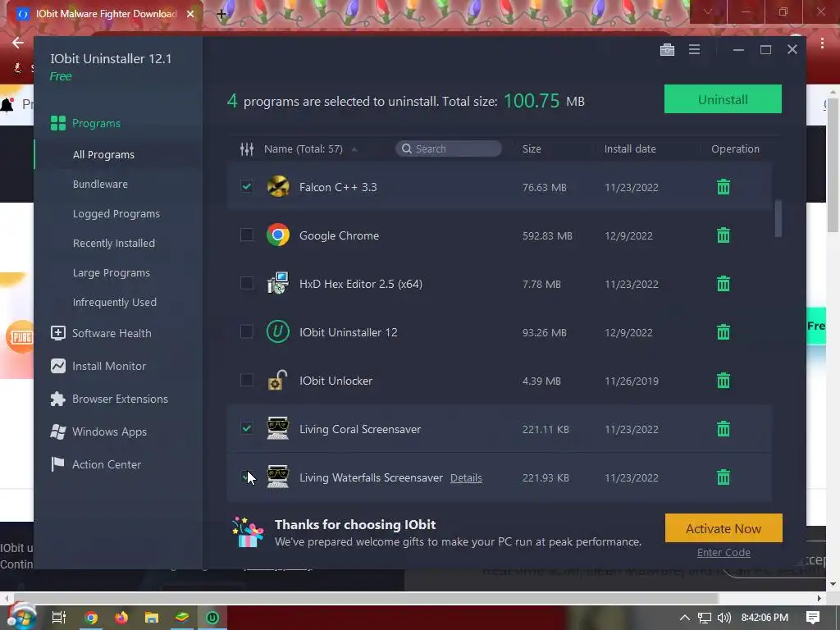
Task: Sort by Install date column header
Action: click(630, 149)
